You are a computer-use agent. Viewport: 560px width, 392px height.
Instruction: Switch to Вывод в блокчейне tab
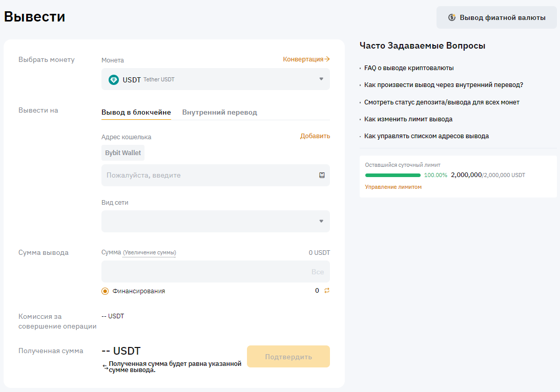[136, 113]
